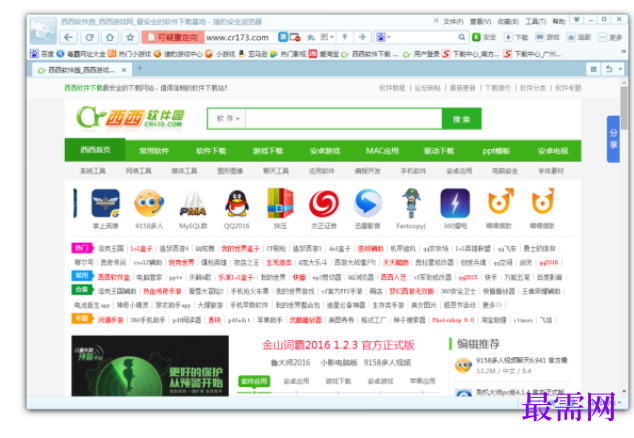The image size is (634, 438).
Task: Open the MySQL PMA icon
Action: point(193,204)
